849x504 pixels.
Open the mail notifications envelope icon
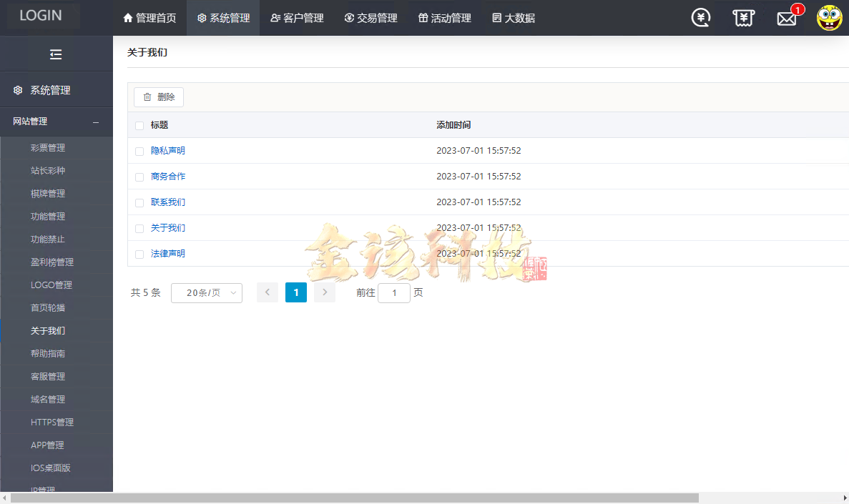[x=787, y=19]
